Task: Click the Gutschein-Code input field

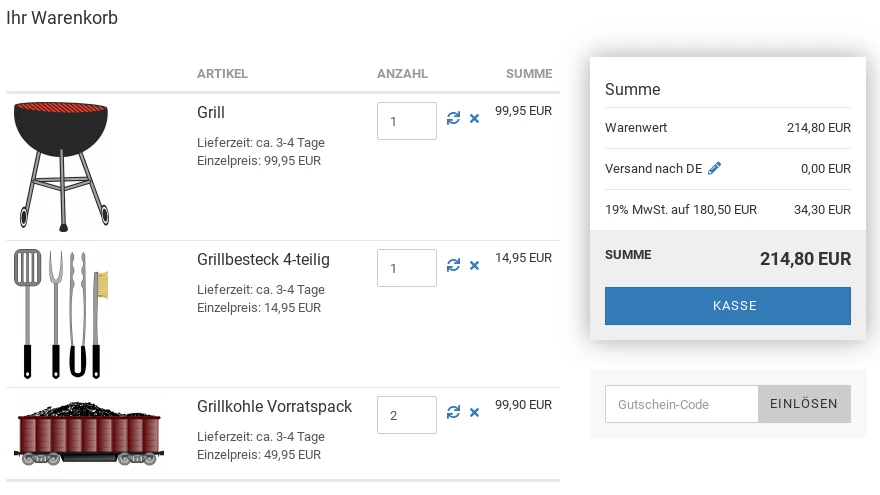Action: [x=681, y=404]
